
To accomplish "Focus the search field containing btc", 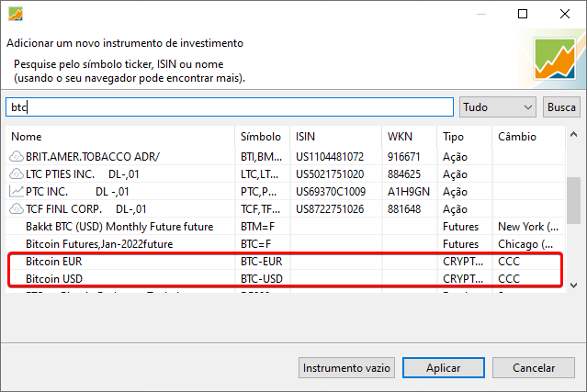I will [x=230, y=107].
